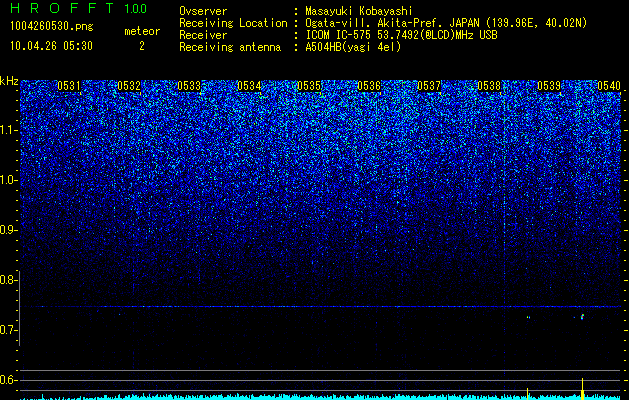The width and height of the screenshot is (629, 400).
Task: Click the Receiving Location label
Action: pos(233,23)
